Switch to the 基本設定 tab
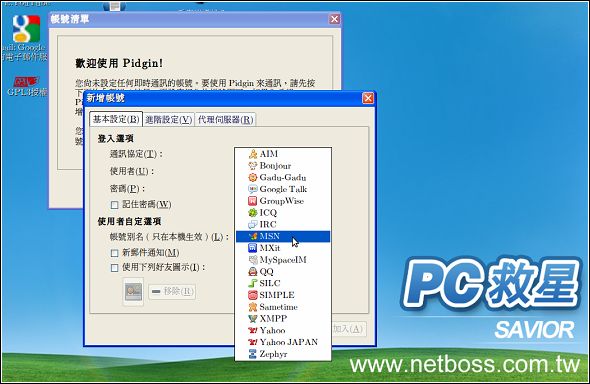 [x=116, y=119]
